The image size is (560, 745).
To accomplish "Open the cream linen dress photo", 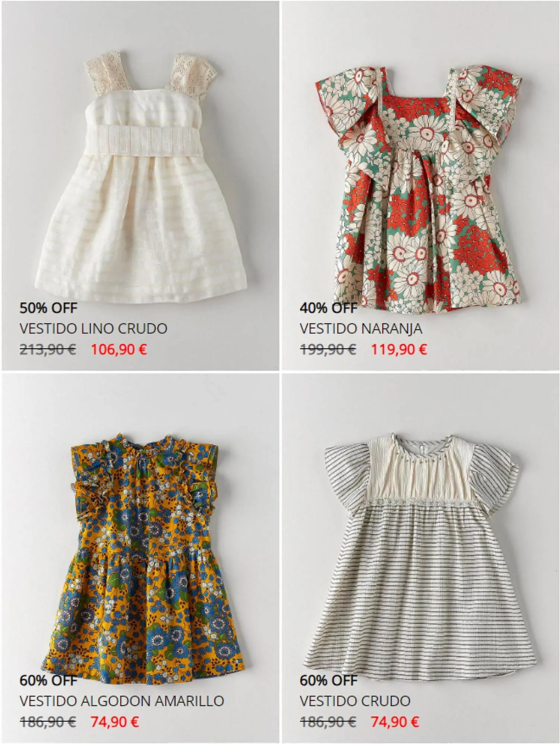I will [140, 175].
